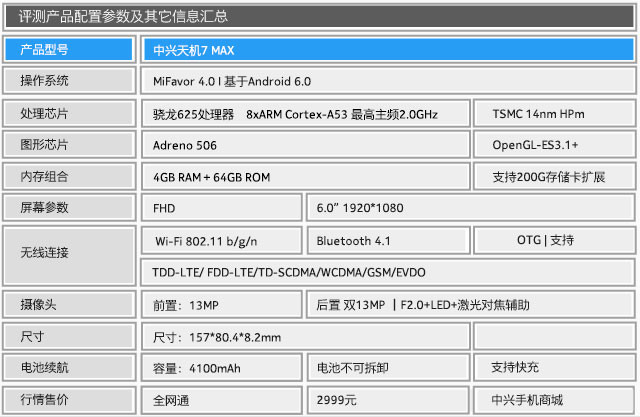Click the FHD cell
This screenshot has width=640, height=417.
click(x=222, y=208)
